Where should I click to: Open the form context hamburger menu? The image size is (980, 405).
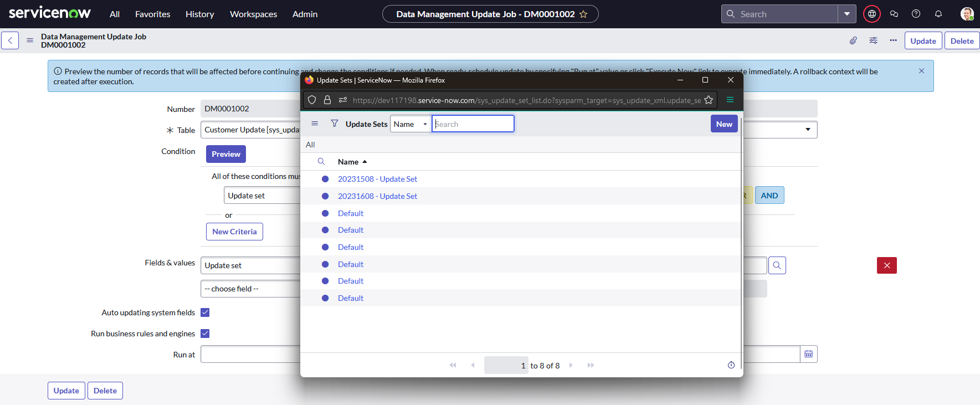pos(30,40)
